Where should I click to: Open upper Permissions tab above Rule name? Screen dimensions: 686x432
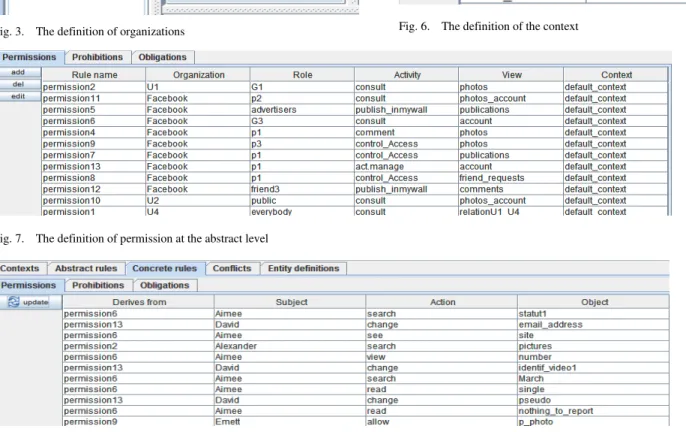[x=30, y=57]
